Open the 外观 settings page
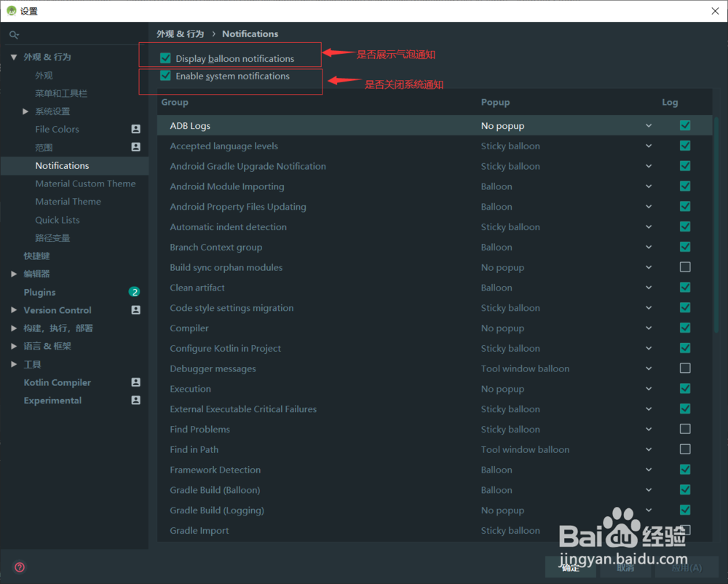 (44, 75)
